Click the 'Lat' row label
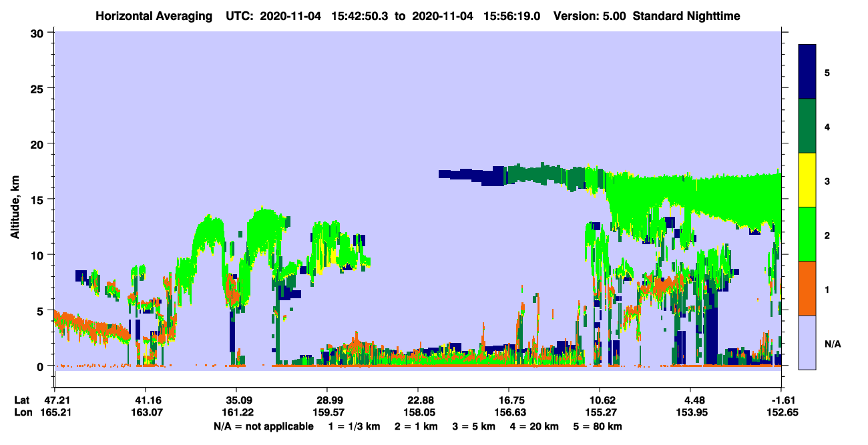This screenshot has height=445, width=868. 22,400
